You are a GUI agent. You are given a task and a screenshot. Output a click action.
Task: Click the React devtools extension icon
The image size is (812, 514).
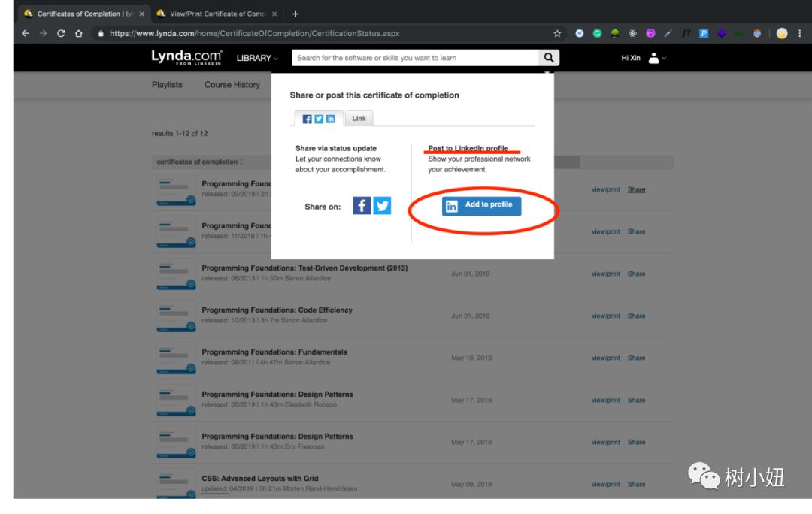coord(633,33)
